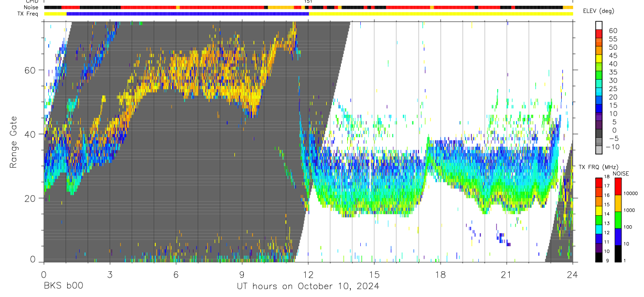Click the '18' hour tick on x-axis
644x297 pixels.
point(441,274)
